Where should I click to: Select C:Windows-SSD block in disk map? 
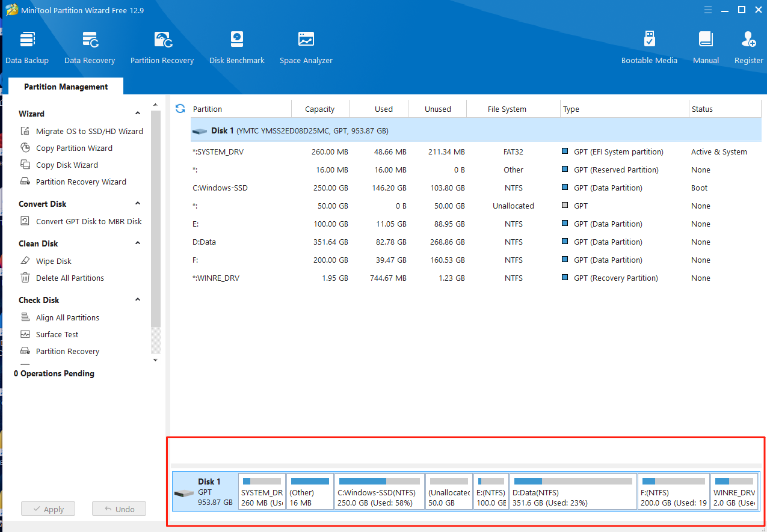click(x=379, y=492)
